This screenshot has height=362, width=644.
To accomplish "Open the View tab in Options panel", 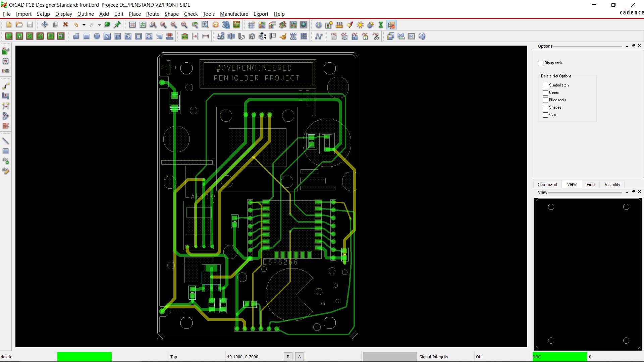I will 572,184.
